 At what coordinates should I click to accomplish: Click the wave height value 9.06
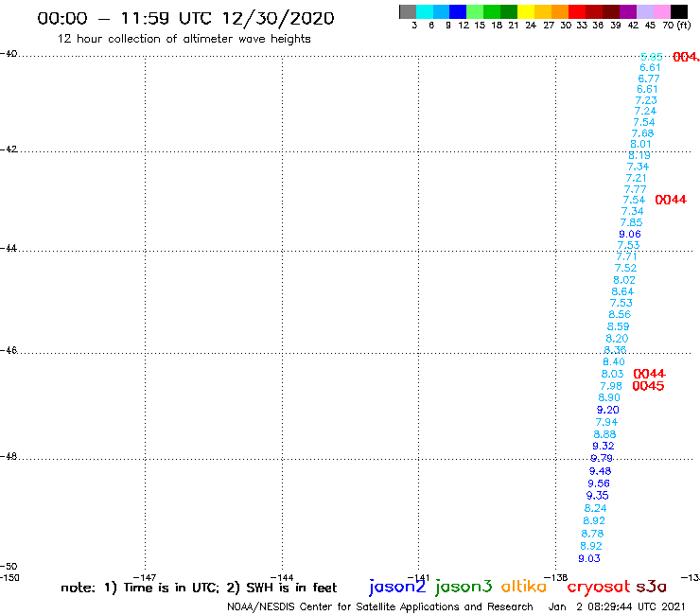point(630,234)
